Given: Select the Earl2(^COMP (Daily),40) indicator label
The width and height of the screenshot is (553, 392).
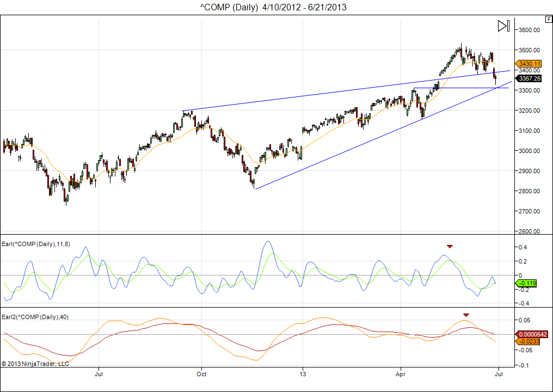Looking at the screenshot, I should (x=35, y=317).
